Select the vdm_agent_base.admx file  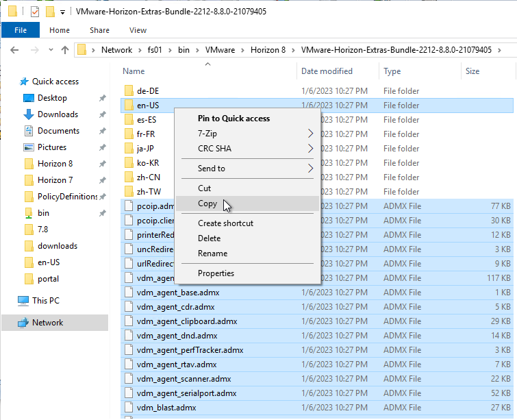(178, 293)
